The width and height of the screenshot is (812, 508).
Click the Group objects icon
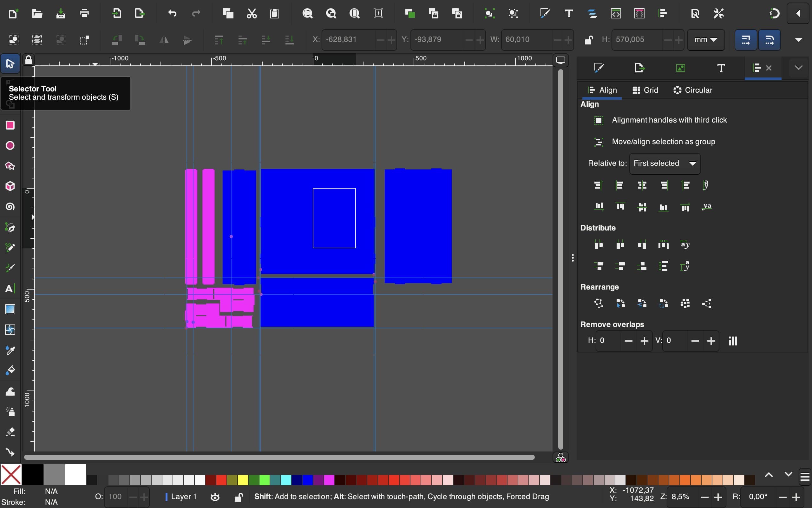click(489, 13)
